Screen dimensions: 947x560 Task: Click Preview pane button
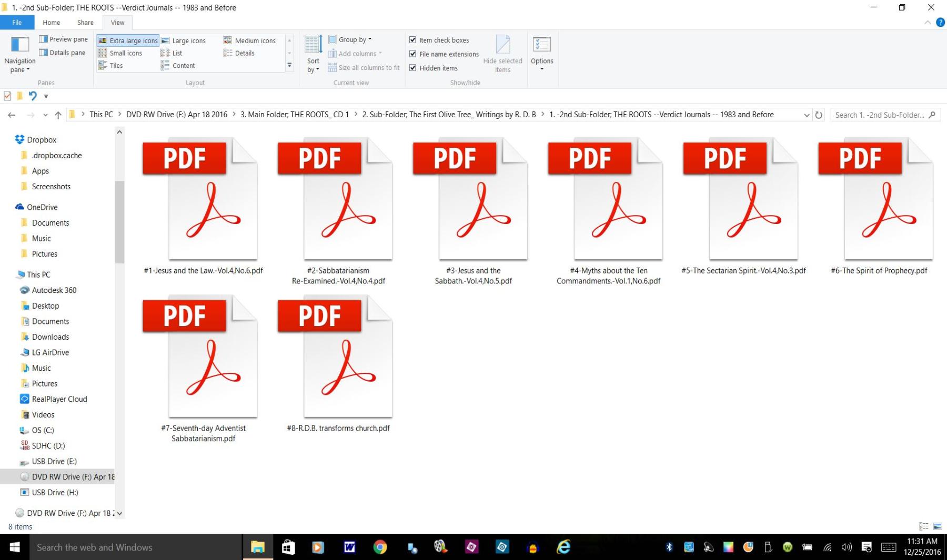(x=64, y=39)
